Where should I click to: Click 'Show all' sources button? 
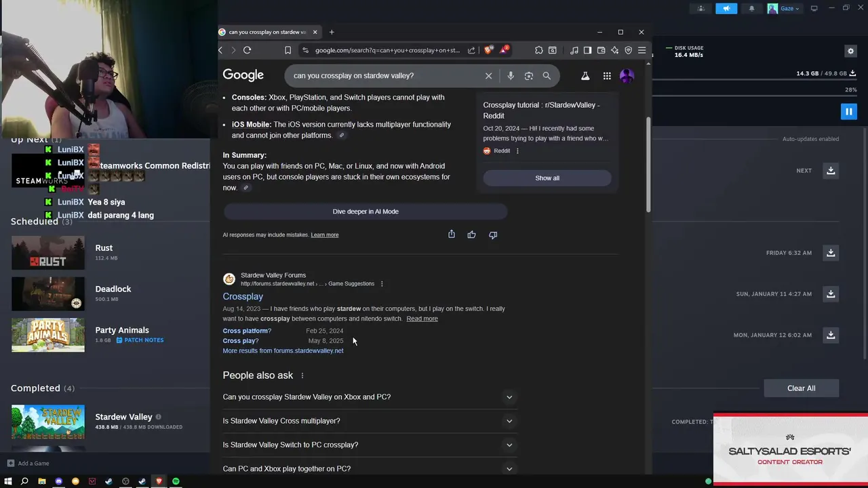(547, 178)
